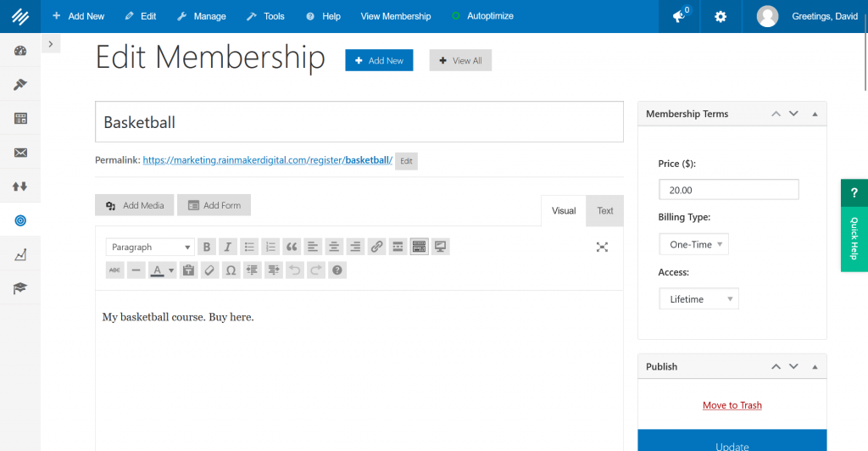
Task: Open the special character omega icon
Action: (231, 270)
